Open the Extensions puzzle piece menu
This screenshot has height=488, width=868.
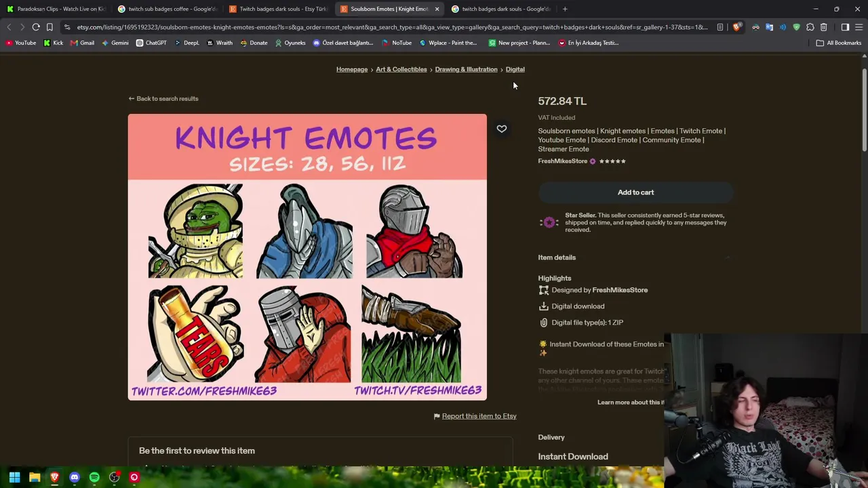click(810, 27)
